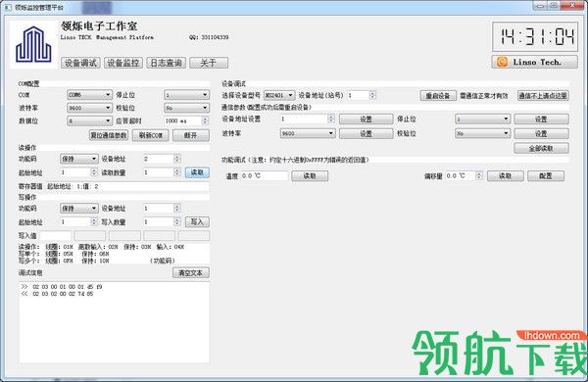Click 设置 next to 通信参数 波特率
This screenshot has height=382, width=588.
pos(366,133)
